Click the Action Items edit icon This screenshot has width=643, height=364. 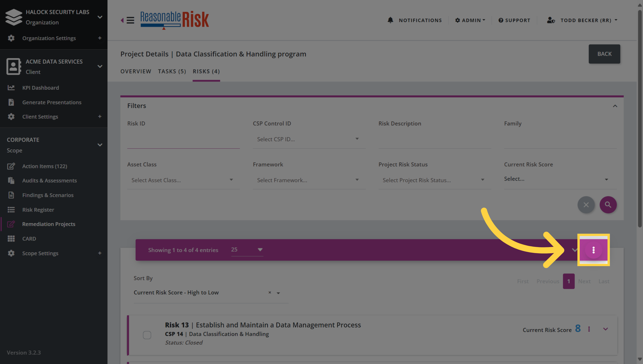pyautogui.click(x=11, y=166)
